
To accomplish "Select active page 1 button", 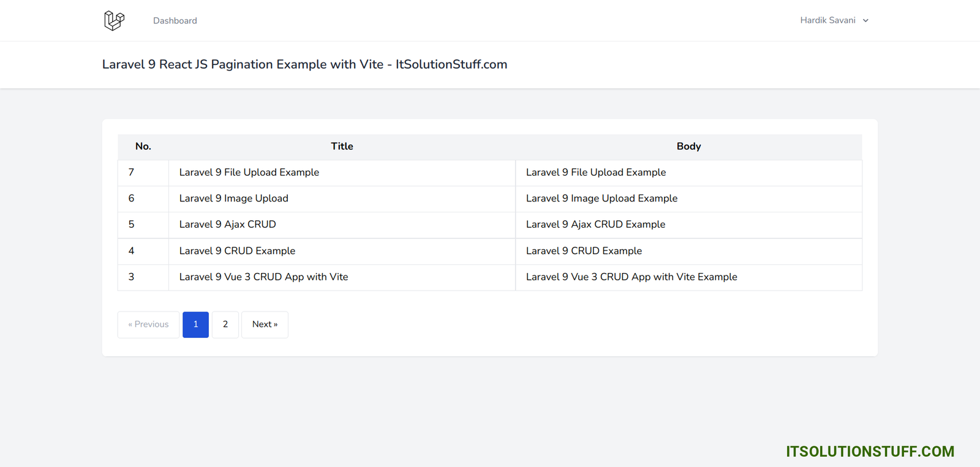I will click(195, 324).
